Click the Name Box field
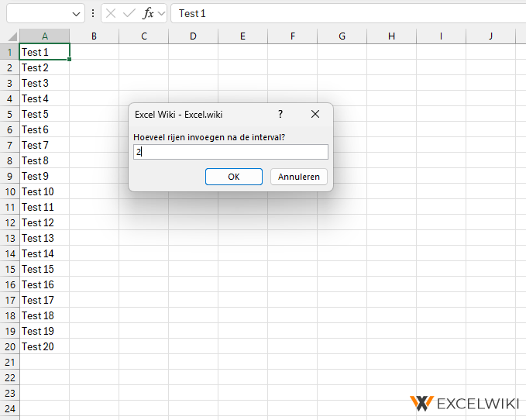 [39, 13]
